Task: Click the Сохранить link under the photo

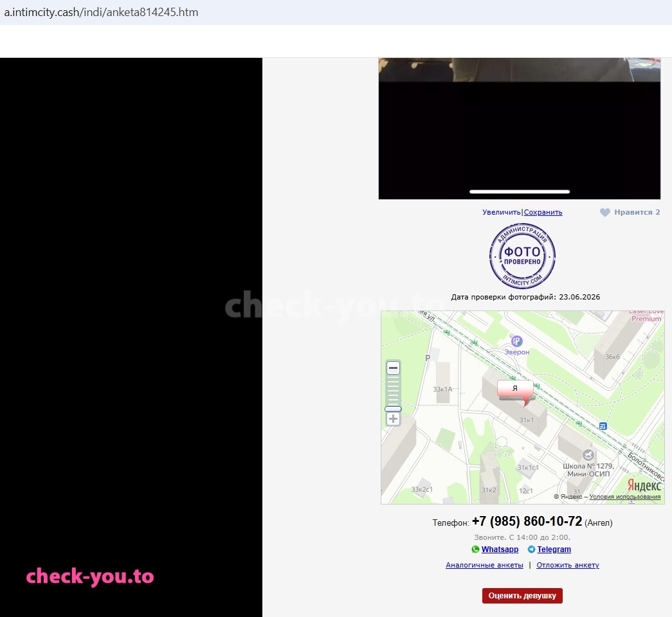Action: (x=543, y=212)
